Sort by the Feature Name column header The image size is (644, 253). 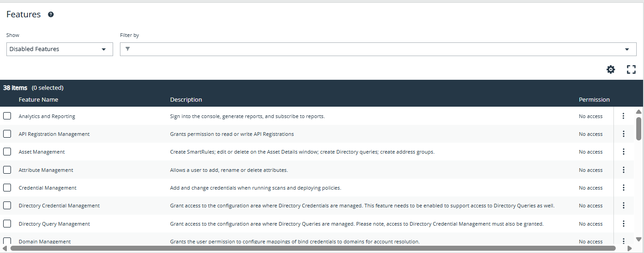point(38,99)
